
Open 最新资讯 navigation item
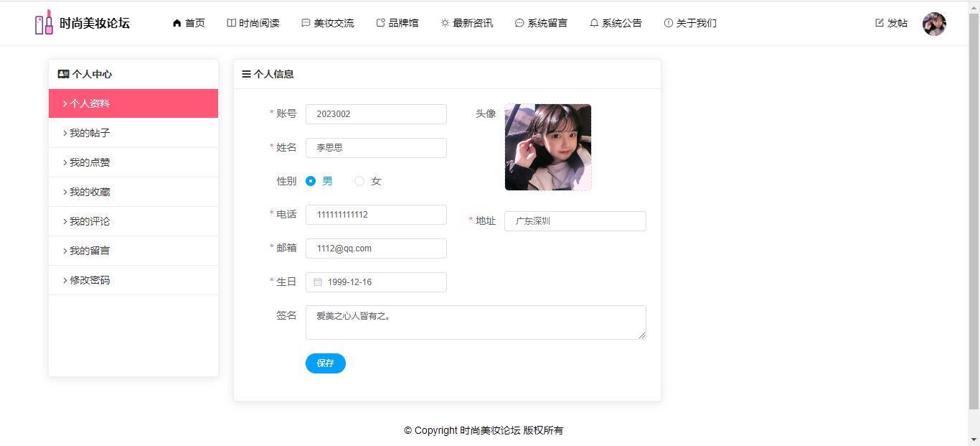(467, 23)
